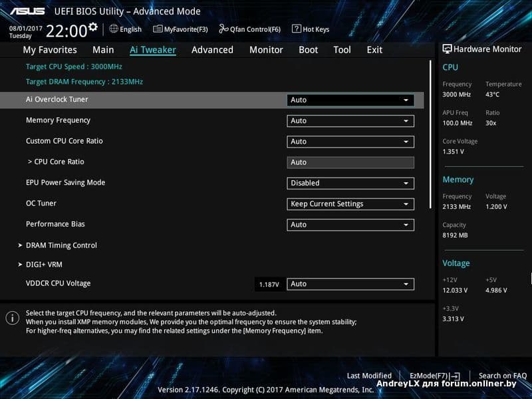The width and height of the screenshot is (532, 399).
Task: Click the CPU heading in Hardware Monitor
Action: [450, 67]
